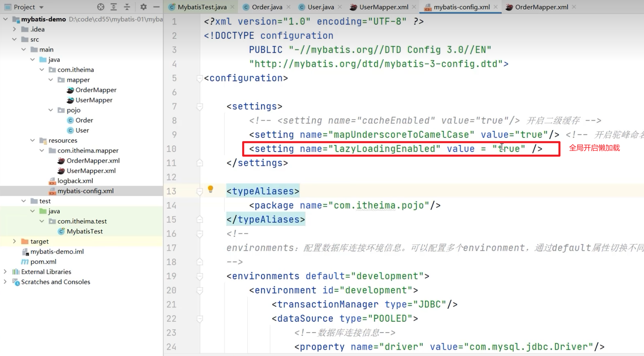Collapse the com.itheima package under main
This screenshot has width=644, height=356.
click(42, 70)
